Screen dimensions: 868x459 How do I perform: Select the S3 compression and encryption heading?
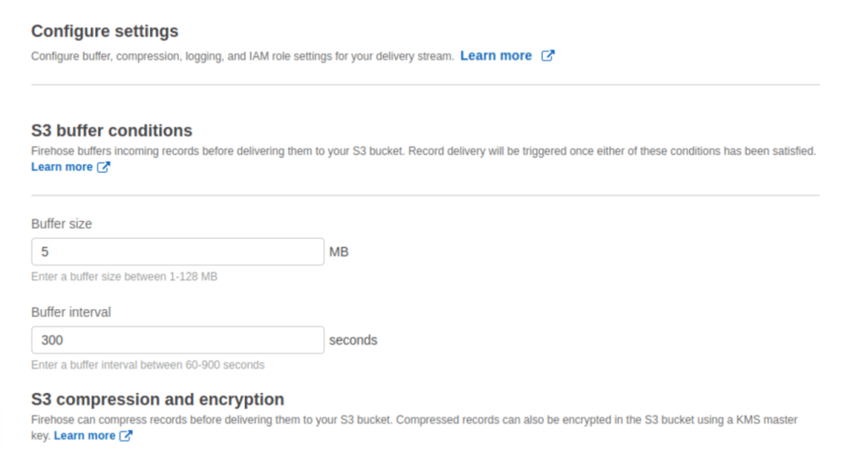(x=158, y=399)
